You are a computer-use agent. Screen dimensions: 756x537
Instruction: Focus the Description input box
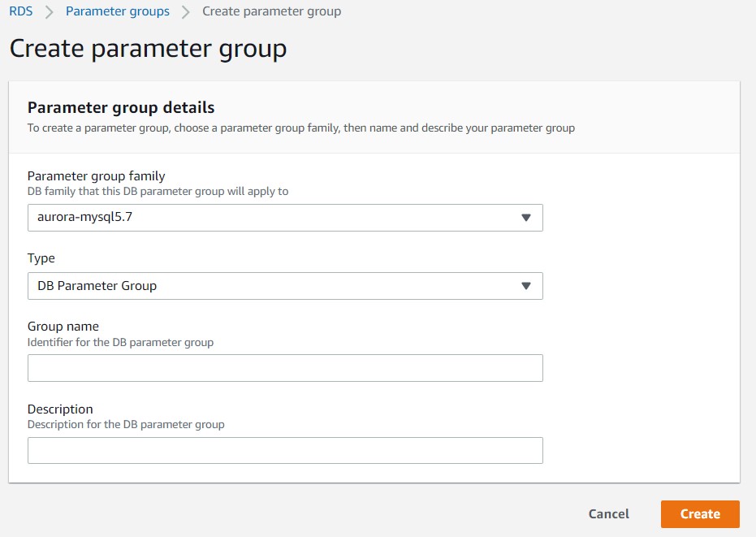click(284, 450)
